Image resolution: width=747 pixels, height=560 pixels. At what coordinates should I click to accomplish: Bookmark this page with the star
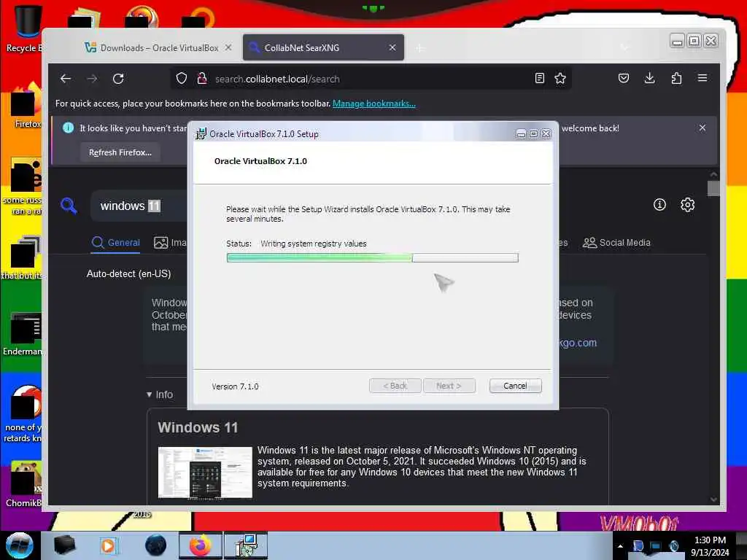pos(560,79)
